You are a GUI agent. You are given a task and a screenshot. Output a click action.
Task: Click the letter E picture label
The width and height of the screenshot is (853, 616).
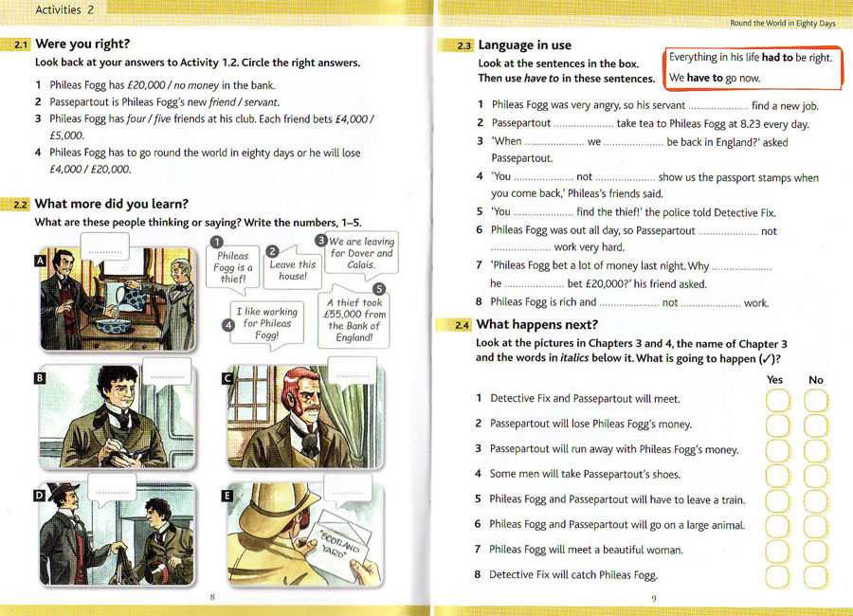(x=227, y=495)
